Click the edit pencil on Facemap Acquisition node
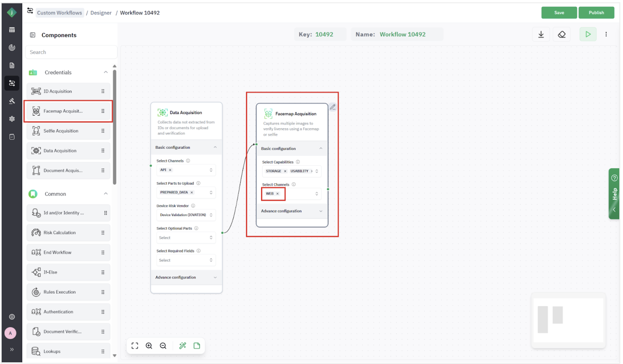Viewport: 623px width, 364px height. pos(333,107)
